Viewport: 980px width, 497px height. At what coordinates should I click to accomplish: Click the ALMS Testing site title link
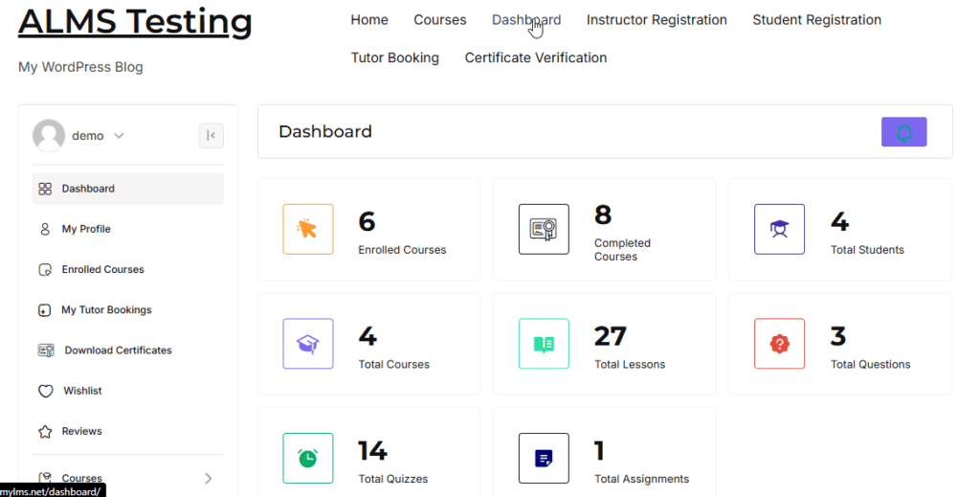tap(135, 22)
